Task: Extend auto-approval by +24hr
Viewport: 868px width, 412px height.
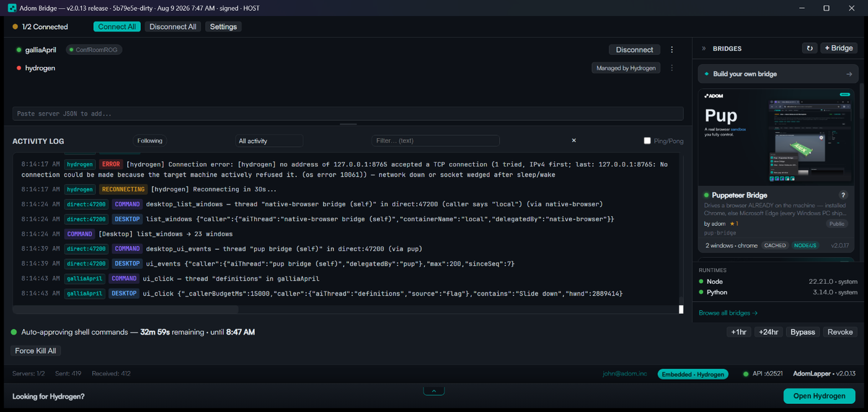Action: [769, 332]
